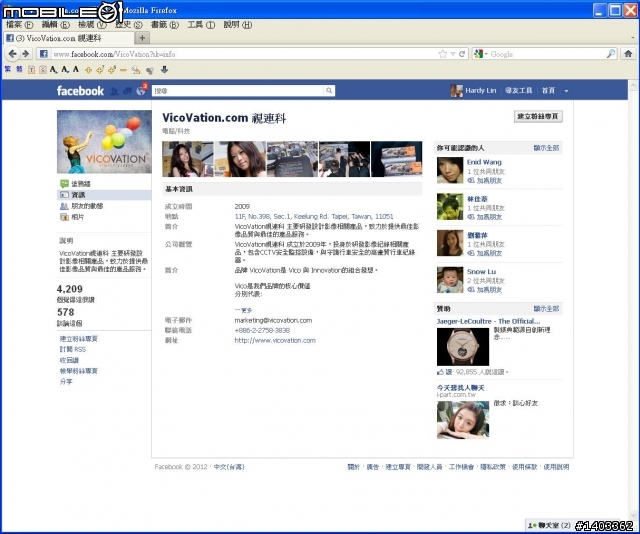Click add-friend icon under Snow Lu

coord(471,289)
